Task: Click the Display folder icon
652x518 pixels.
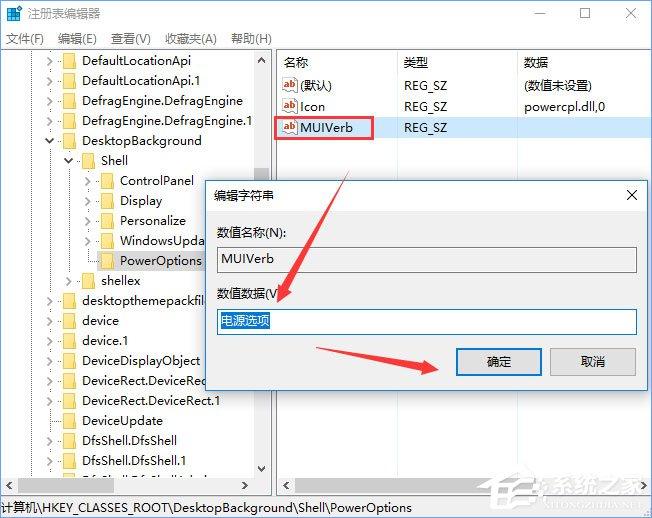Action: coord(108,201)
